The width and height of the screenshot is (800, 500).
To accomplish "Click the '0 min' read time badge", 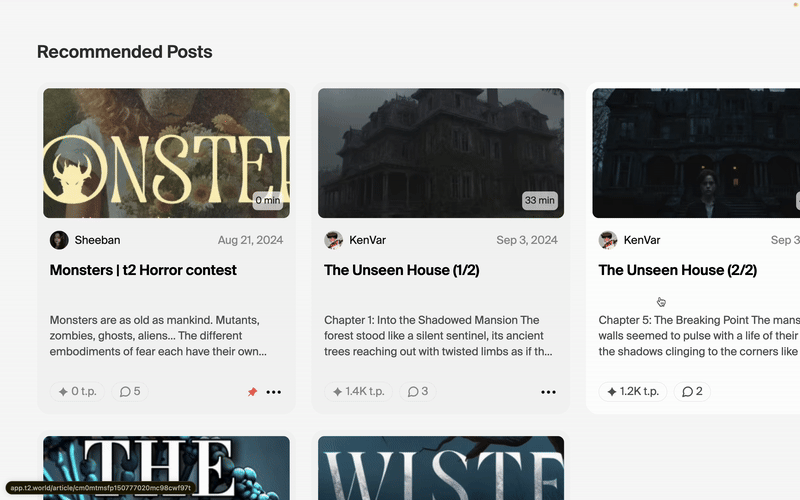I will click(268, 201).
